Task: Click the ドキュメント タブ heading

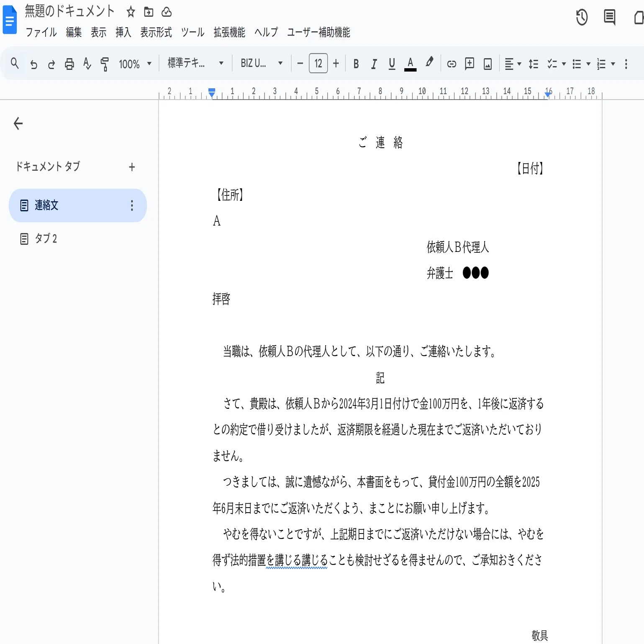Action: (48, 167)
